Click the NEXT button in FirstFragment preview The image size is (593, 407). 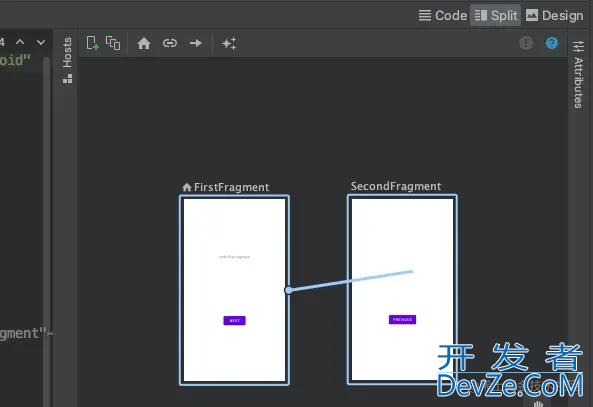point(234,320)
